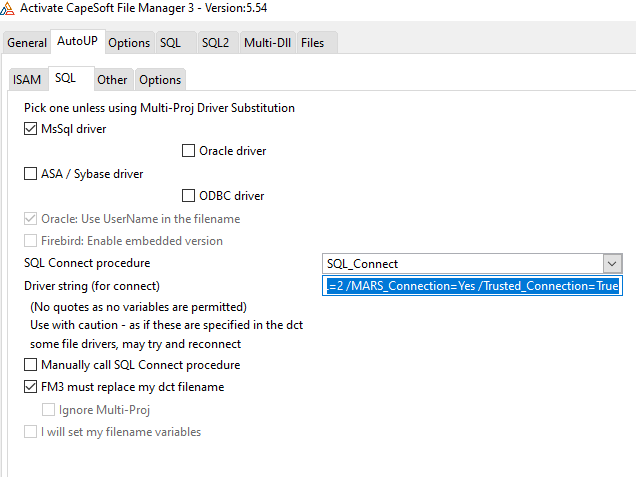Image resolution: width=636 pixels, height=477 pixels.
Task: Tick the ASA / Sybase driver checkbox
Action: [x=31, y=174]
